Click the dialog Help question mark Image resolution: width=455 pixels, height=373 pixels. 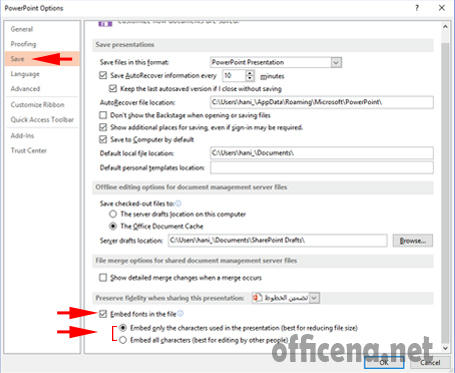point(417,8)
